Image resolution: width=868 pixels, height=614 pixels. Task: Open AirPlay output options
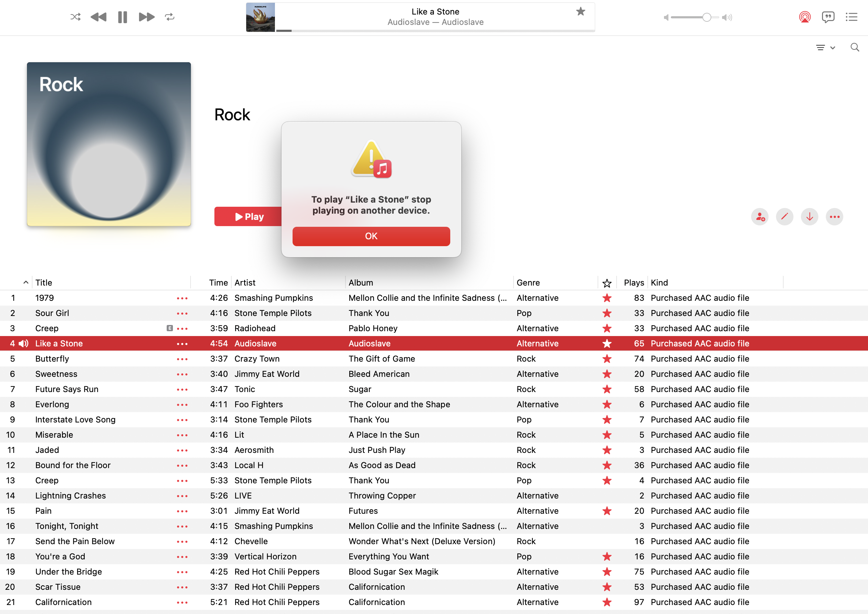click(804, 17)
